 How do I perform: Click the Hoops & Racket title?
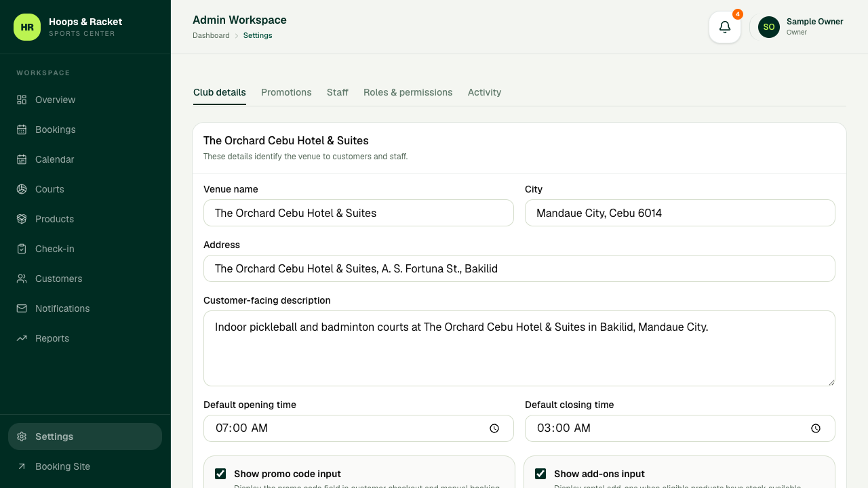pos(85,22)
